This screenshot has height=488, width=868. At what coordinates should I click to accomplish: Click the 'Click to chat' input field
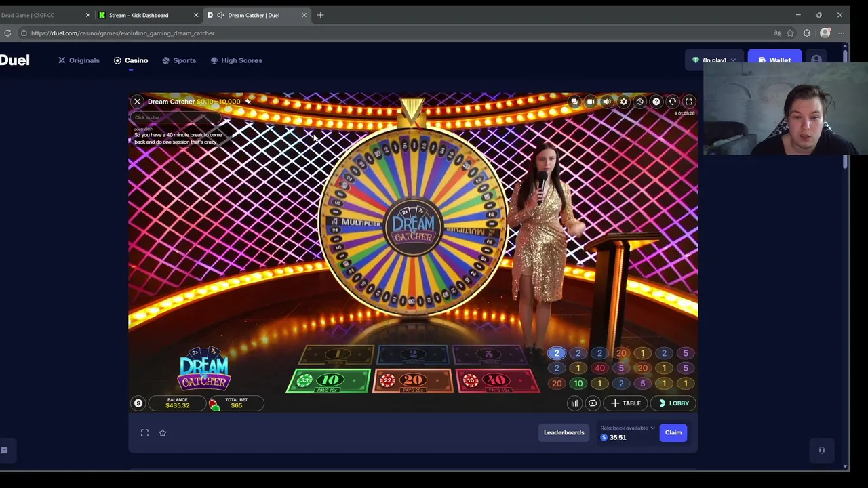click(176, 117)
